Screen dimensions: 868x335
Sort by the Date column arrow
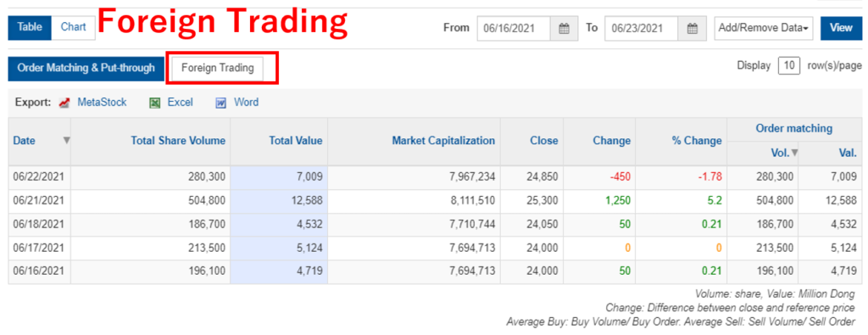pos(66,140)
